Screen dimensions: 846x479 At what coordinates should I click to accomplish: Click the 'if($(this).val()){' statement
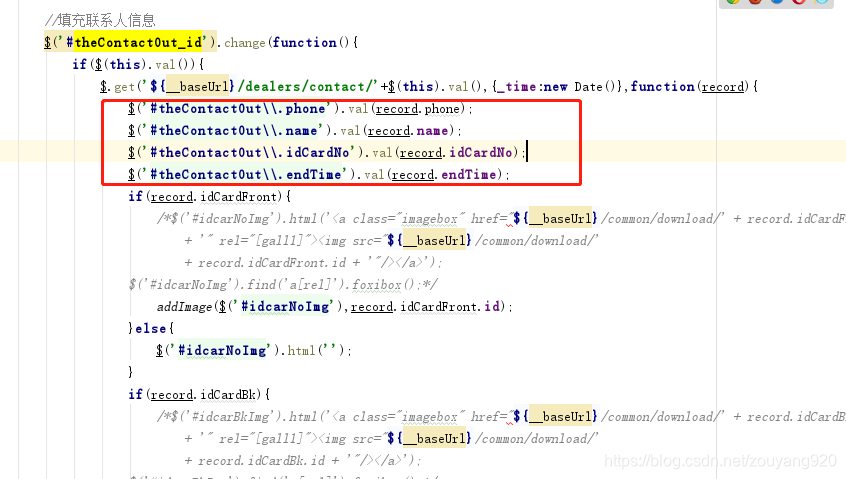click(138, 65)
